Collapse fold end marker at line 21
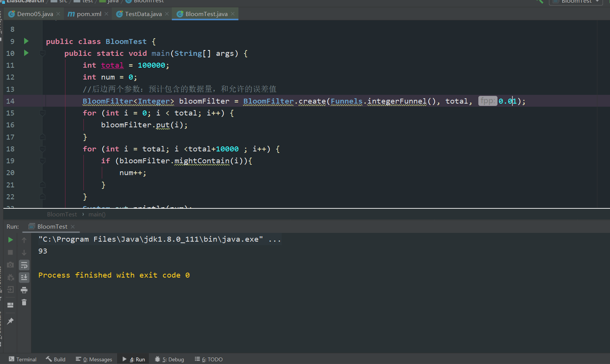 coord(42,185)
